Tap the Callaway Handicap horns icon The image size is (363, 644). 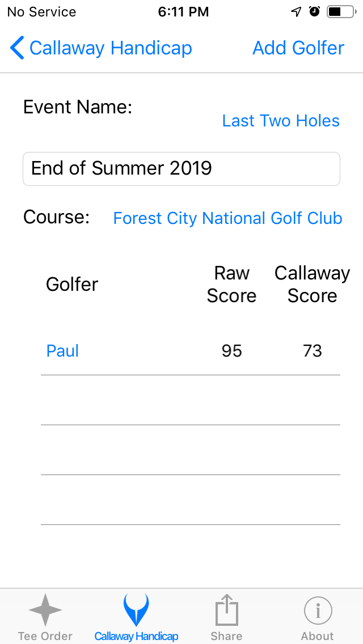pyautogui.click(x=136, y=610)
